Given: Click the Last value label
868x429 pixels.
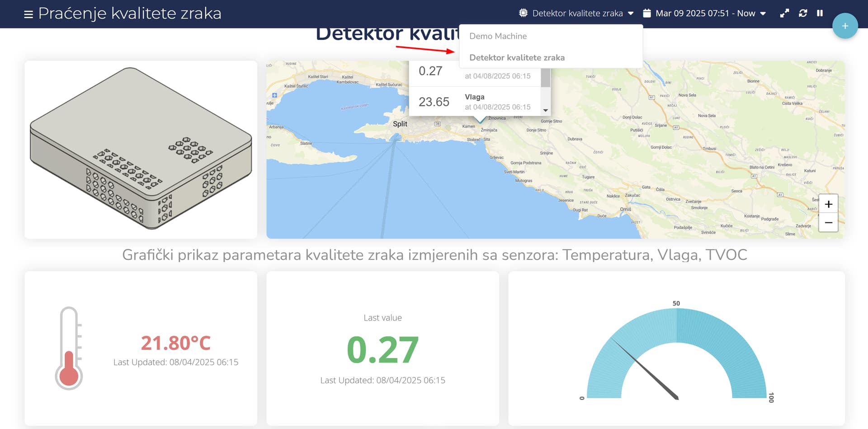Looking at the screenshot, I should (382, 318).
